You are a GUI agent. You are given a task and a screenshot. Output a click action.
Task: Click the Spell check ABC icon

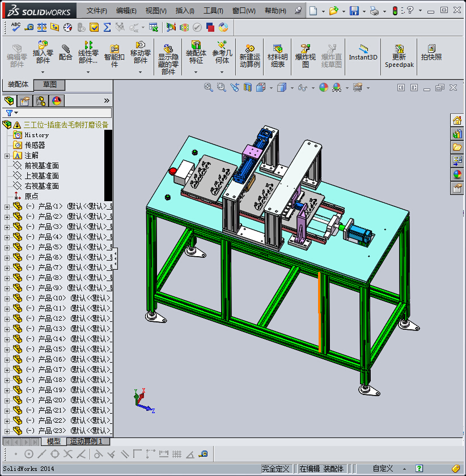(15, 27)
